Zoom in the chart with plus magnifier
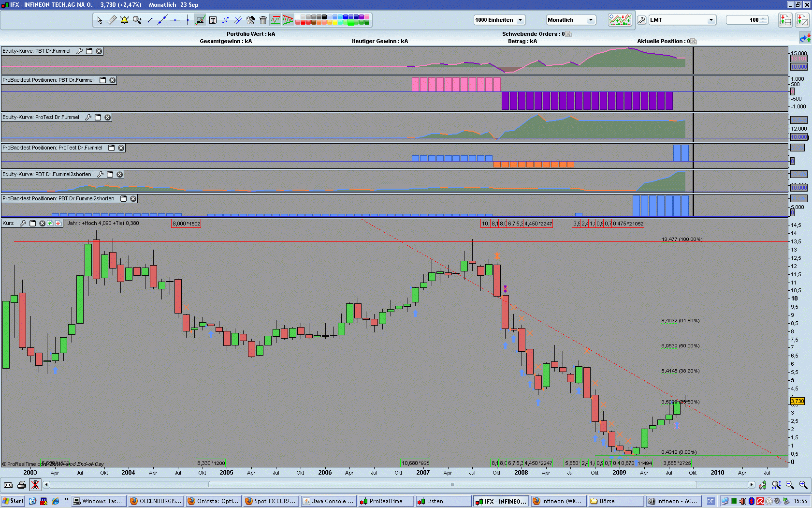Image resolution: width=812 pixels, height=508 pixels. click(803, 485)
